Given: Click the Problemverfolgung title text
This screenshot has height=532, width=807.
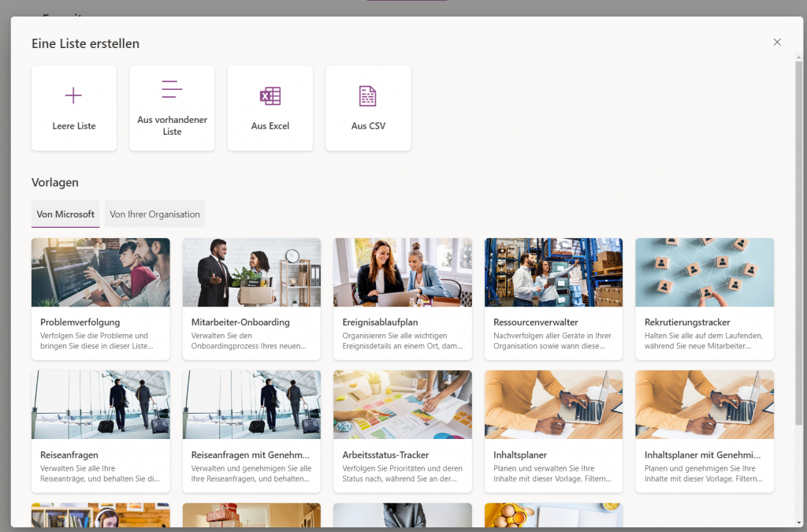Looking at the screenshot, I should click(x=80, y=322).
